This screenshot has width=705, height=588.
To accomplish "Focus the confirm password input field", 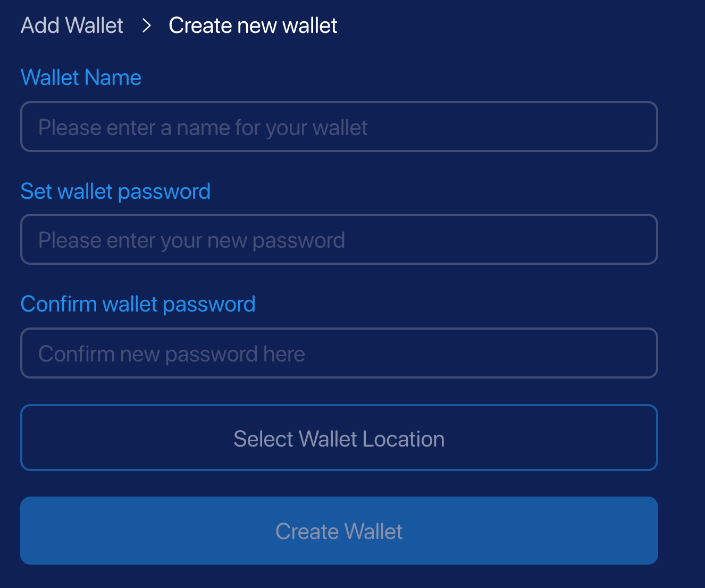I will pos(339,354).
